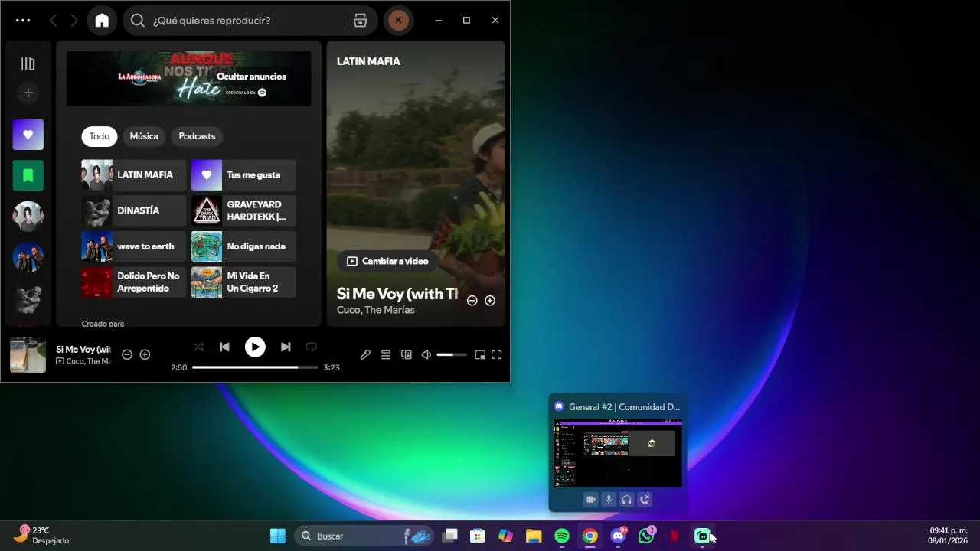Switch to Google Chrome on the taskbar
Image resolution: width=980 pixels, height=551 pixels.
(x=590, y=536)
